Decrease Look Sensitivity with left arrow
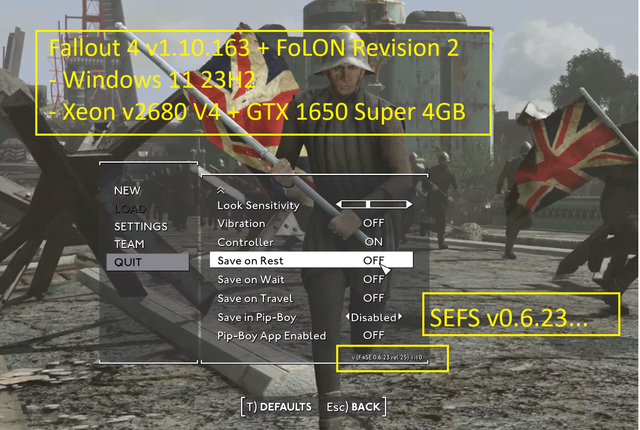The height and width of the screenshot is (430, 640). tap(339, 204)
